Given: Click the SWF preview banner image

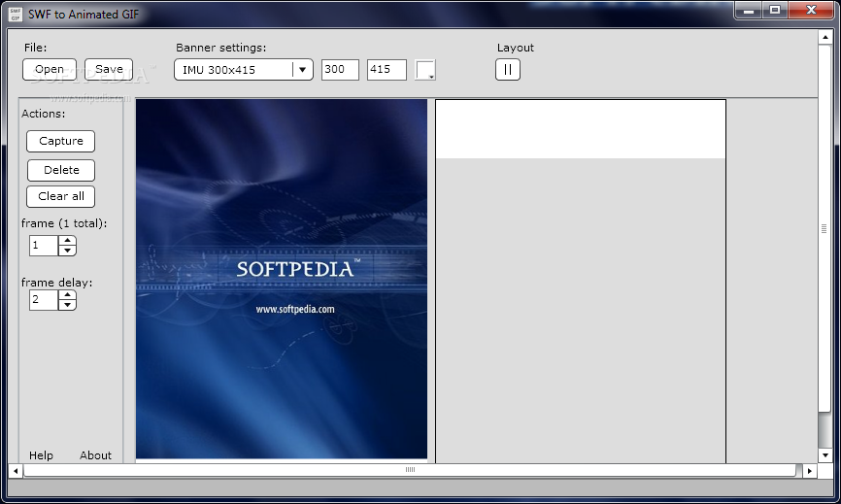Looking at the screenshot, I should point(282,279).
